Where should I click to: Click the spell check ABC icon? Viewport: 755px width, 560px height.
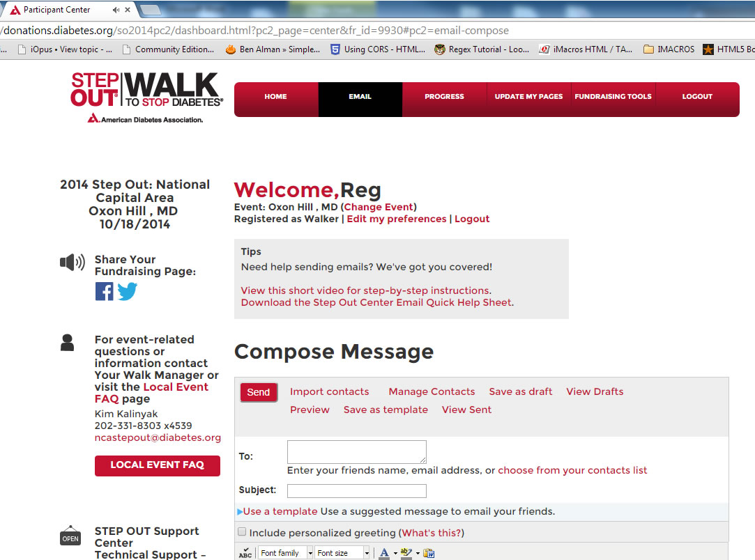pyautogui.click(x=245, y=553)
